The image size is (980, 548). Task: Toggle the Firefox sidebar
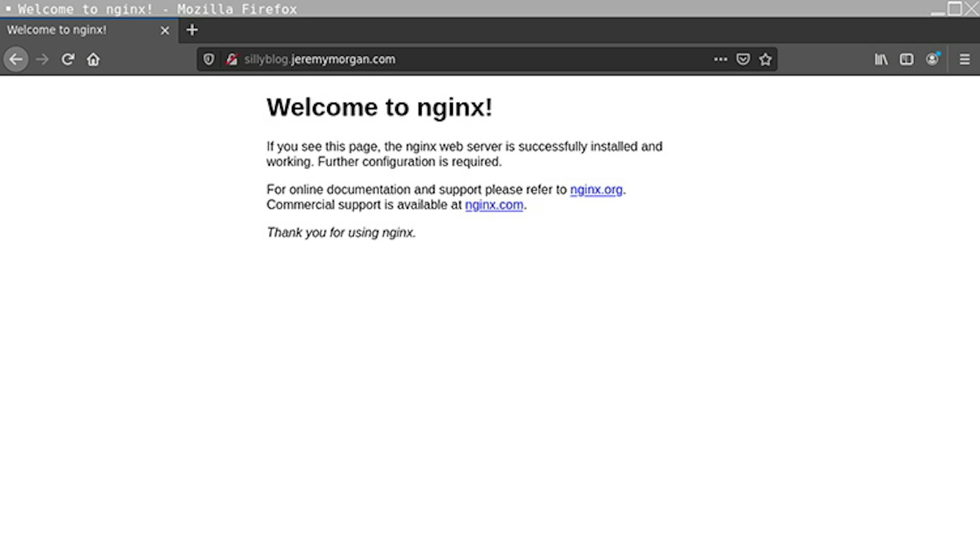click(x=907, y=59)
